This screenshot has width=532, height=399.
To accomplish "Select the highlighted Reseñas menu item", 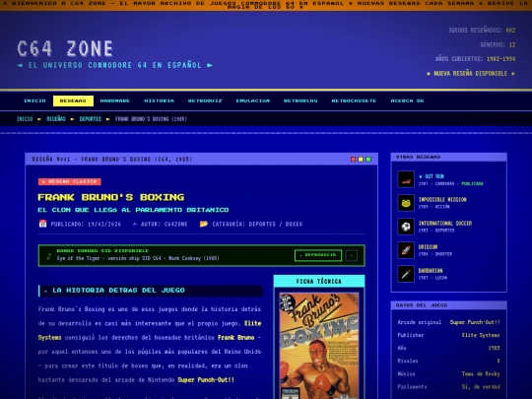I will click(73, 100).
